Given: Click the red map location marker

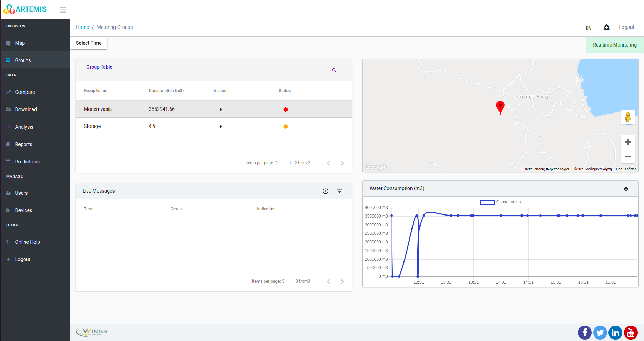Looking at the screenshot, I should pyautogui.click(x=500, y=107).
